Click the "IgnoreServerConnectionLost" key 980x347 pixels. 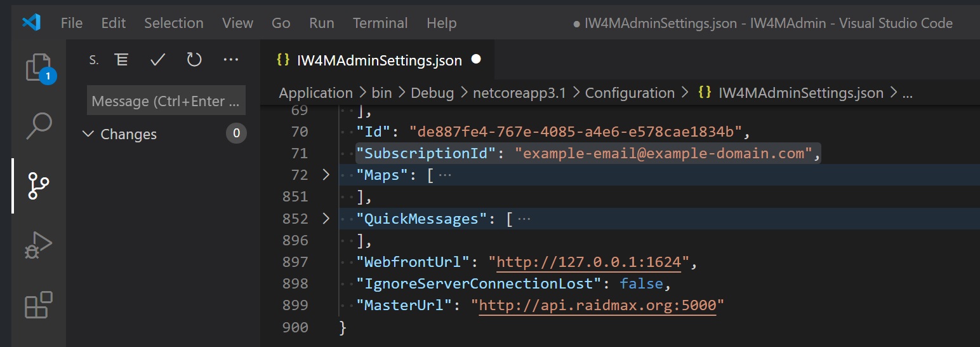(x=479, y=283)
